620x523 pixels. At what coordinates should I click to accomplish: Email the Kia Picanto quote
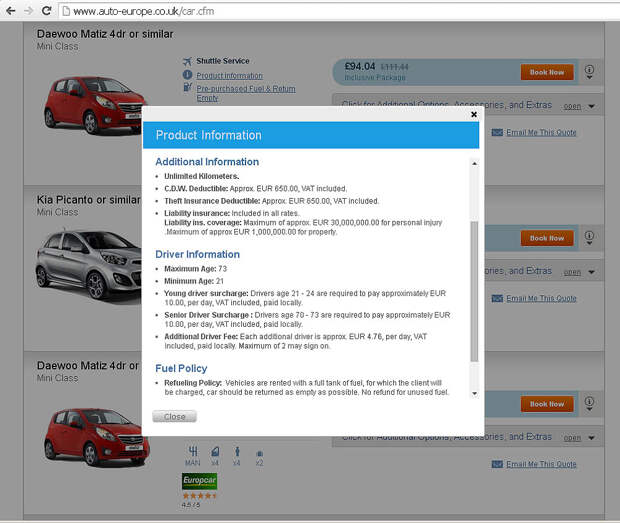click(x=541, y=298)
